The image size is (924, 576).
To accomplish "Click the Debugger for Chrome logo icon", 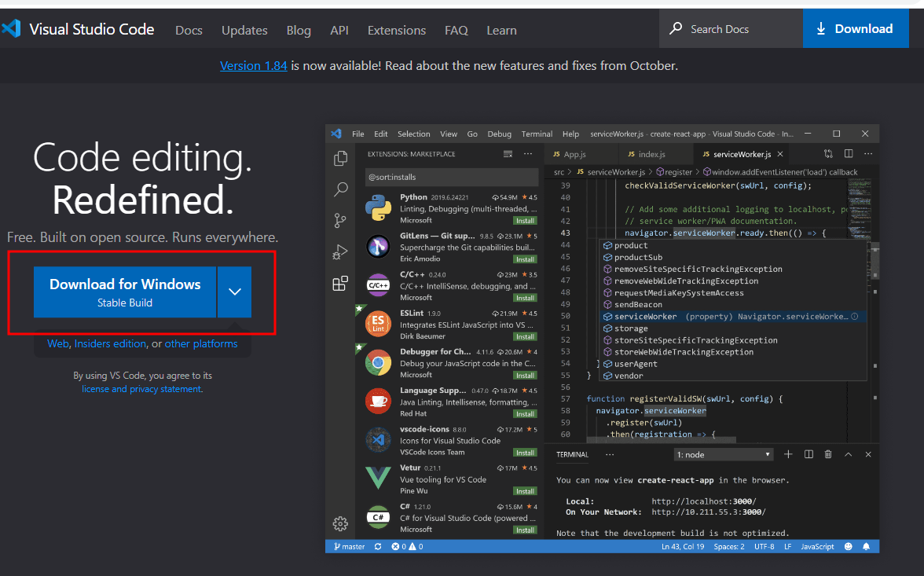I will (x=379, y=362).
